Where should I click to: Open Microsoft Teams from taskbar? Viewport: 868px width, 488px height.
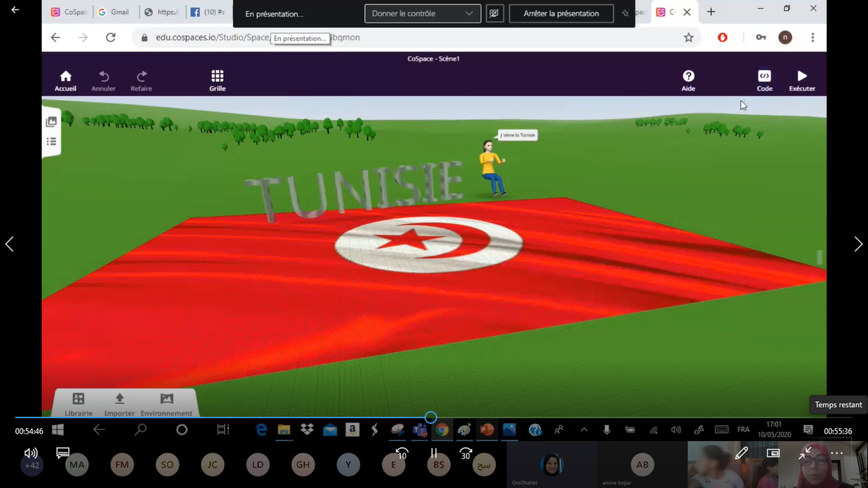pyautogui.click(x=420, y=429)
